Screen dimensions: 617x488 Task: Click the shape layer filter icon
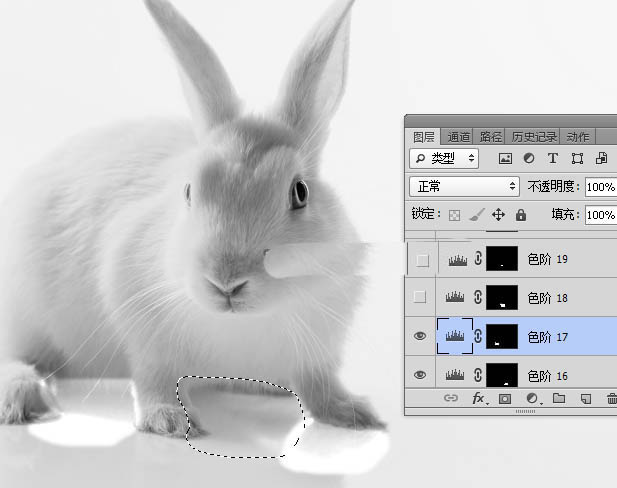[577, 159]
